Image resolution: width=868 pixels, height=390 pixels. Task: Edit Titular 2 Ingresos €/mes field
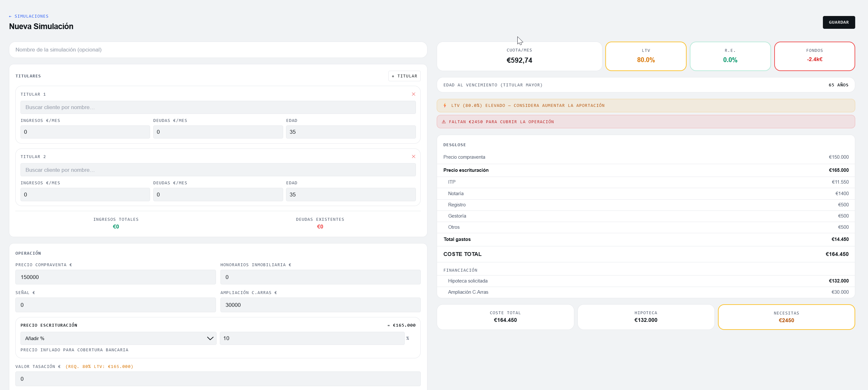click(x=85, y=195)
